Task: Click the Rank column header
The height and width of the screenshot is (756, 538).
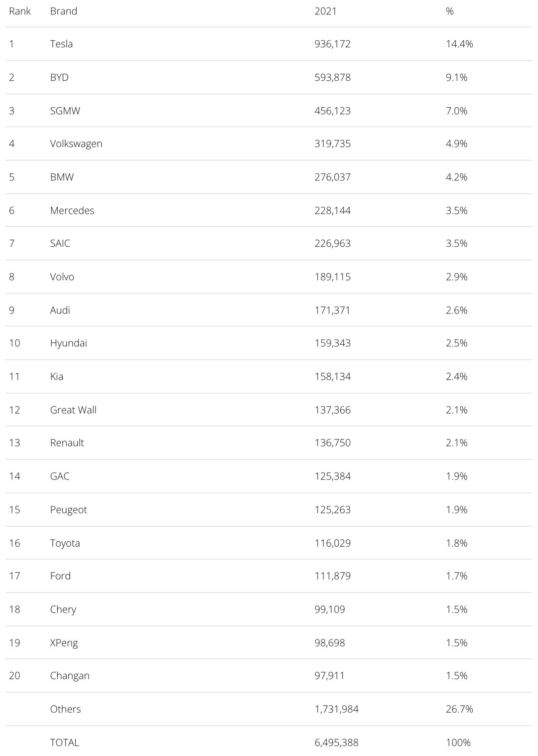Action: point(20,11)
